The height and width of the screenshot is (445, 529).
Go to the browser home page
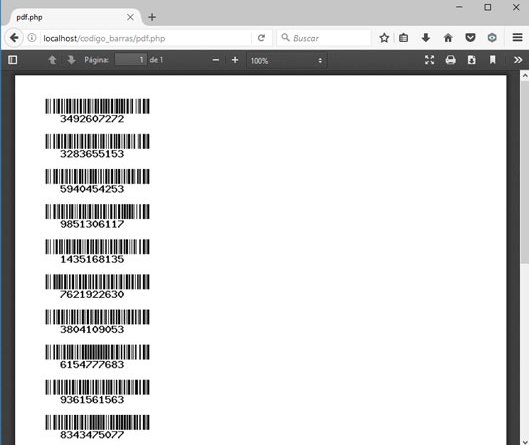pos(448,38)
